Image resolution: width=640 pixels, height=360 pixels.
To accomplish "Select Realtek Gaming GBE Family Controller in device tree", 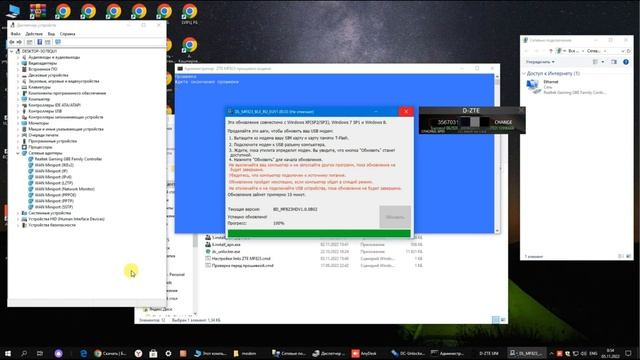I will (68, 159).
